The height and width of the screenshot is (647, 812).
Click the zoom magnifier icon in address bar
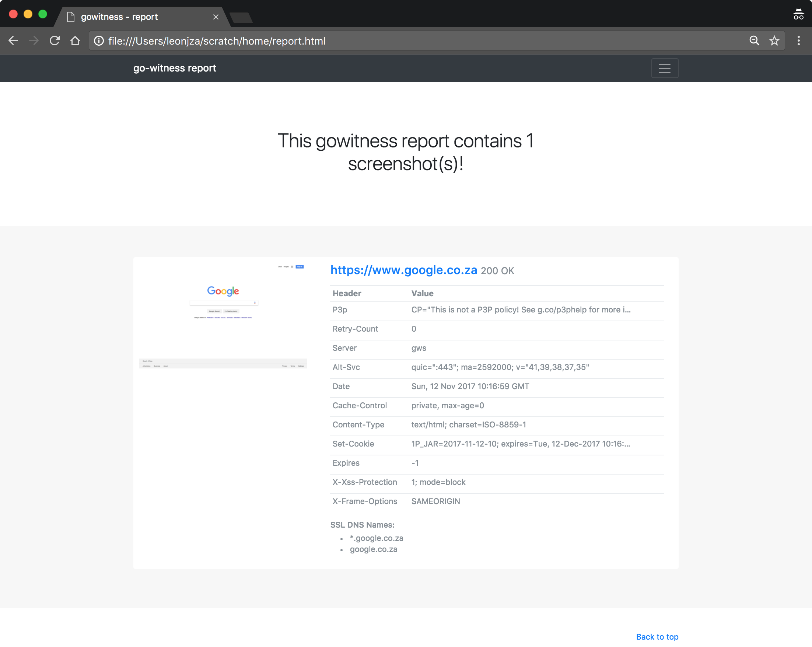[754, 41]
